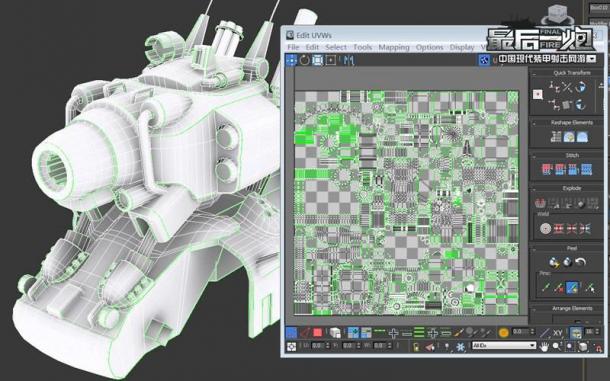Open the All IDs dropdown list
610x381 pixels.
pos(503,346)
